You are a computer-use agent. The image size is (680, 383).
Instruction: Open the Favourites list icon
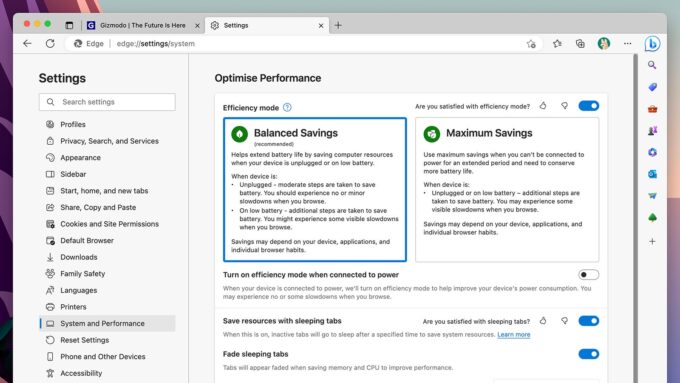point(557,43)
